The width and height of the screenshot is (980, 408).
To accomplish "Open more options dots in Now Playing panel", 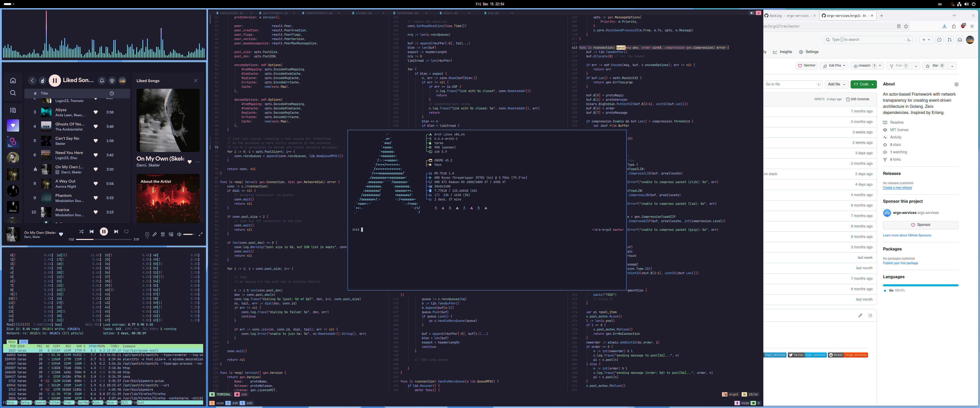I will pos(198,162).
